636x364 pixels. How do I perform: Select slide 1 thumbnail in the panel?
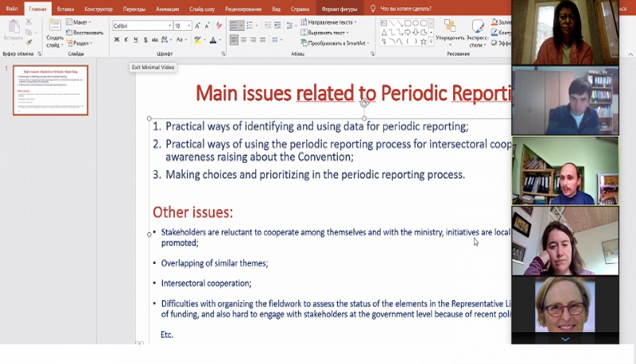(x=50, y=90)
